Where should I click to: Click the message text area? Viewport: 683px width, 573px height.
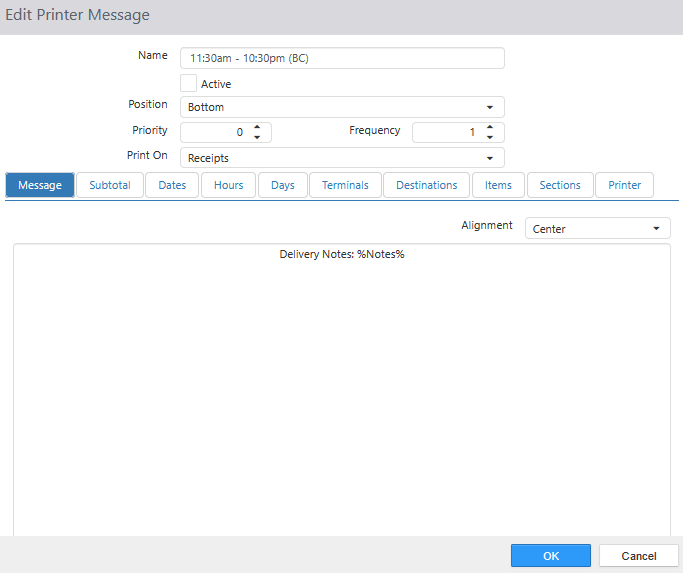342,390
